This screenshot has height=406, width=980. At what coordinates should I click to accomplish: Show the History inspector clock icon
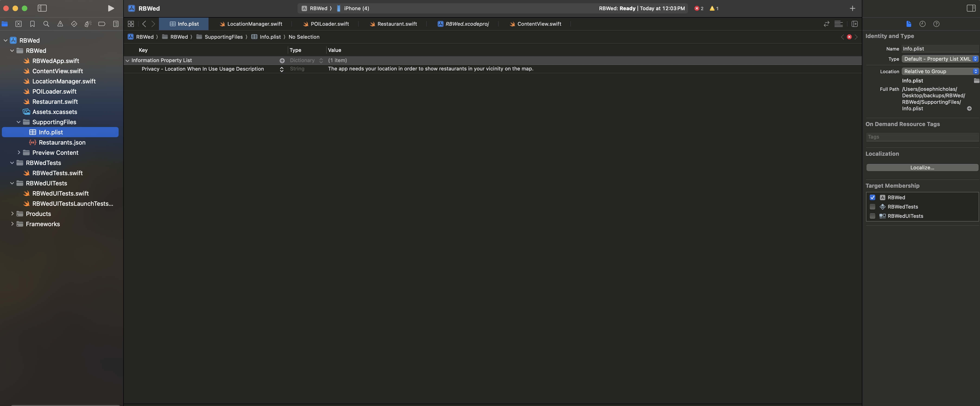pos(923,24)
